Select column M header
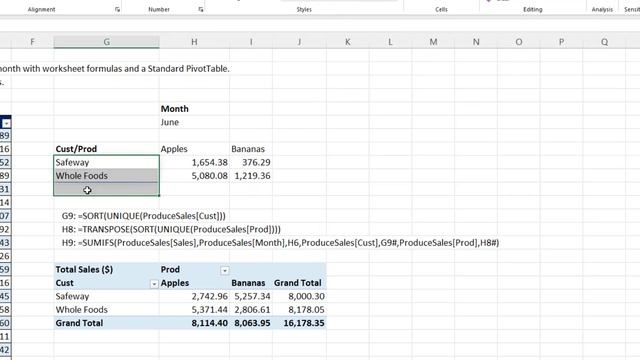 pos(433,42)
